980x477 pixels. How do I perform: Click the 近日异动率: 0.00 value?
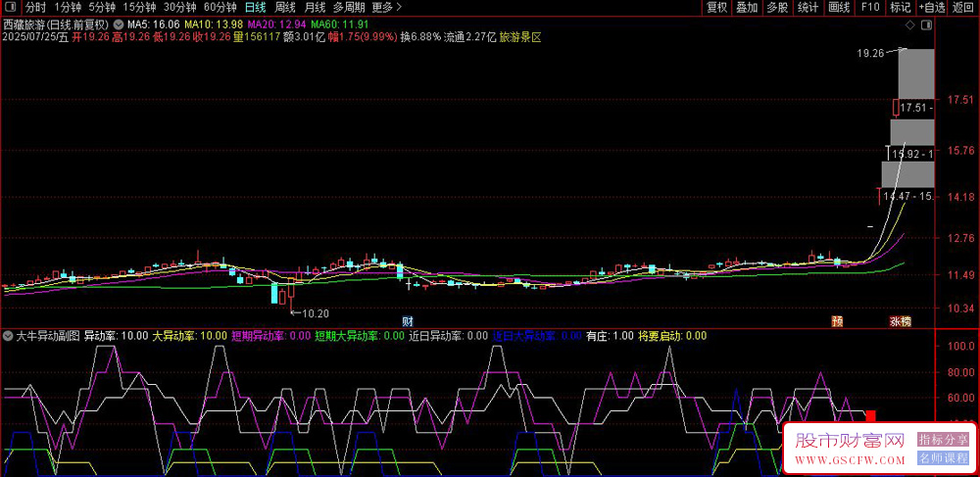point(448,336)
